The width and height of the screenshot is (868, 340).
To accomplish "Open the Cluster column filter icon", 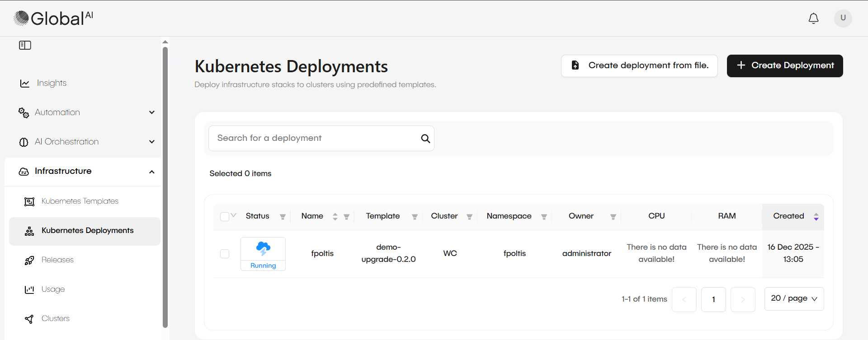I will (469, 217).
